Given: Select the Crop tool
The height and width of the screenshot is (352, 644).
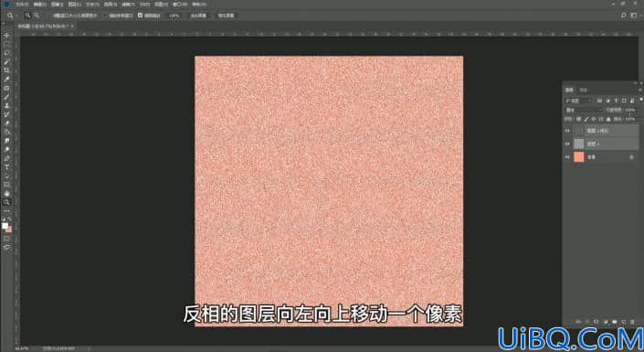Looking at the screenshot, I should (6, 70).
